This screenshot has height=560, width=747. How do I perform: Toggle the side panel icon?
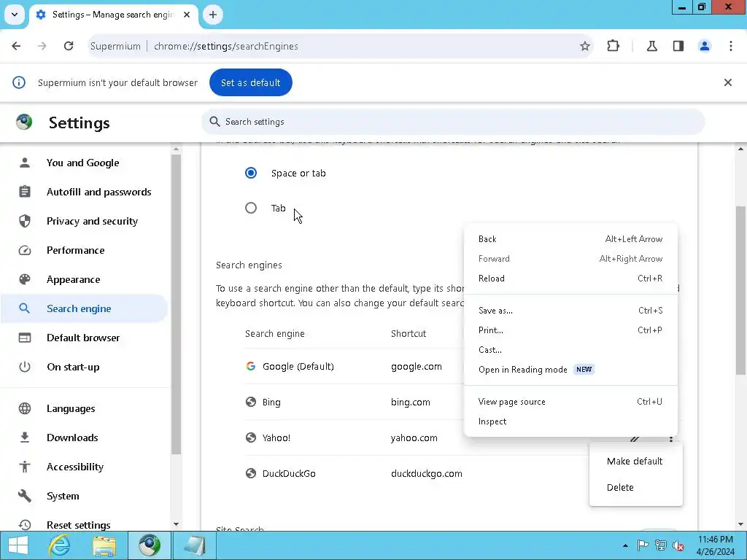click(678, 46)
